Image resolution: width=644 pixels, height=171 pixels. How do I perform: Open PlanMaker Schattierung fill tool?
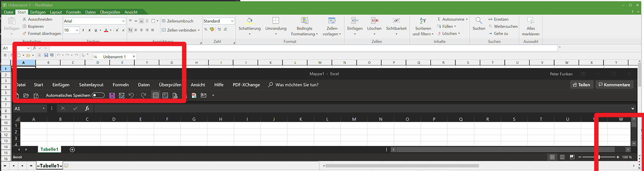point(249,26)
